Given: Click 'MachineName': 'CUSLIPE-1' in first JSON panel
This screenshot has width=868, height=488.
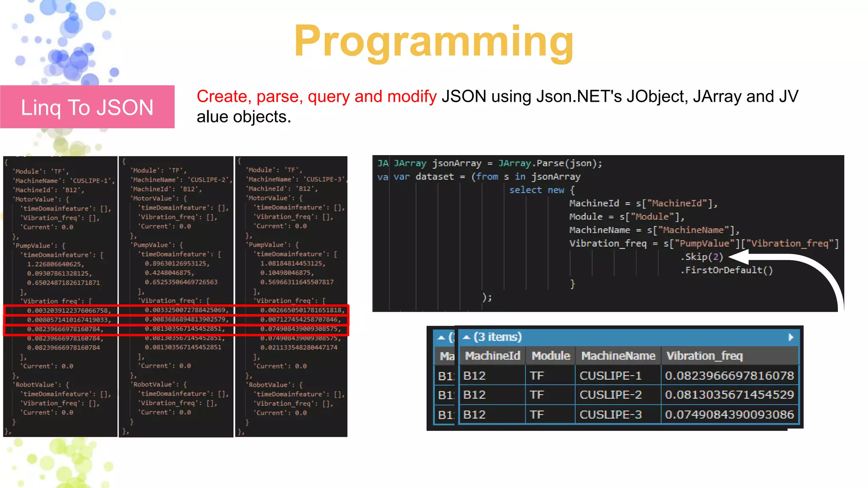Looking at the screenshot, I should point(64,181).
